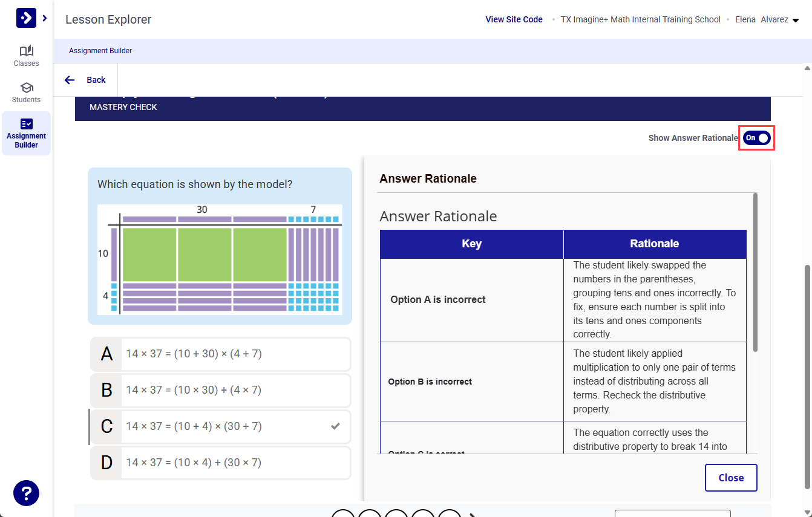Select the Students graduation cap icon
812x517 pixels.
click(26, 92)
